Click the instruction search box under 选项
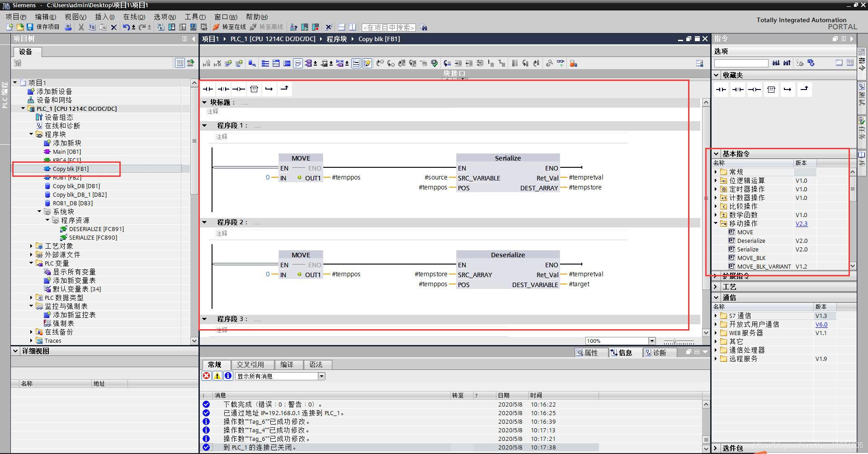868x454 pixels. click(741, 63)
